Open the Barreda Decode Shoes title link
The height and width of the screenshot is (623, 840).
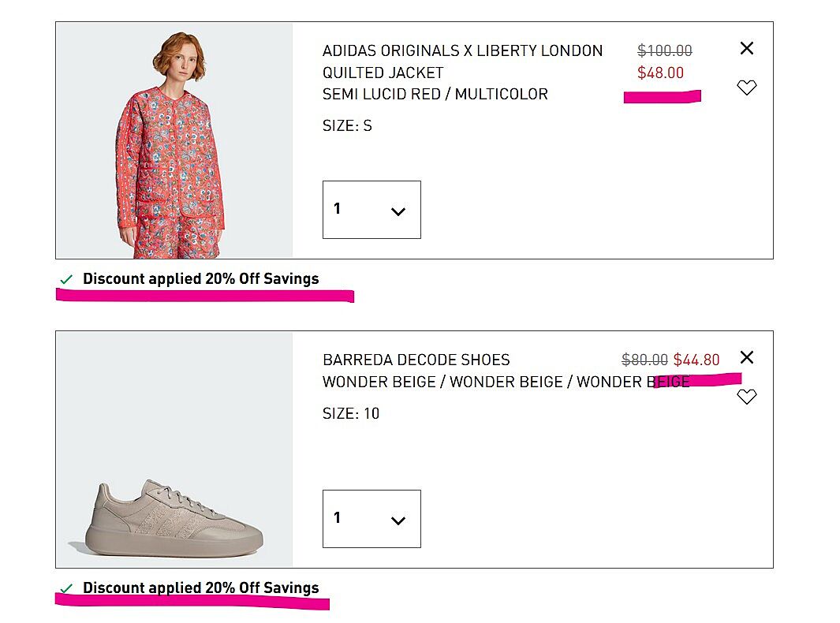416,360
